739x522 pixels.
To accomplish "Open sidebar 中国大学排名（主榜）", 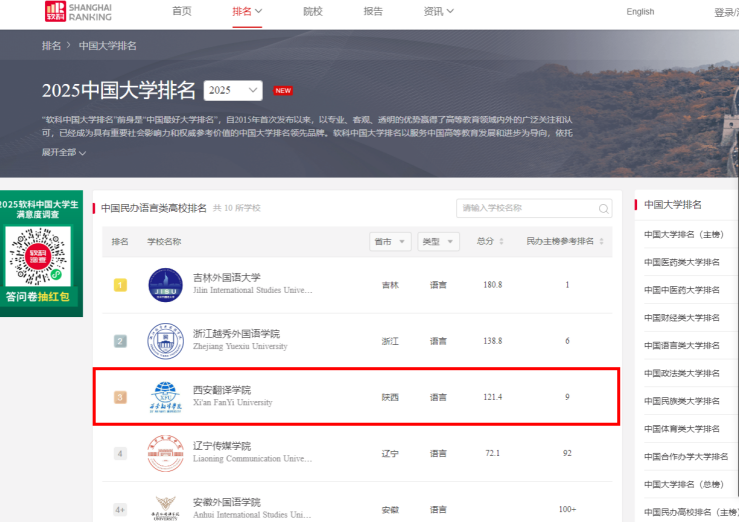I will [684, 234].
